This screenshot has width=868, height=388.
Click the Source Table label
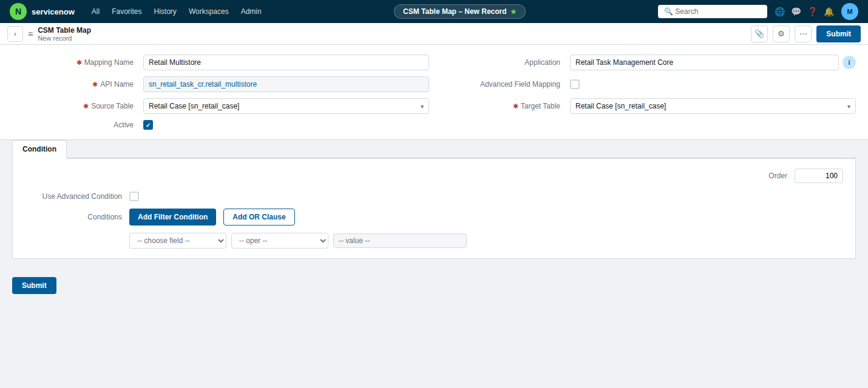(112, 106)
